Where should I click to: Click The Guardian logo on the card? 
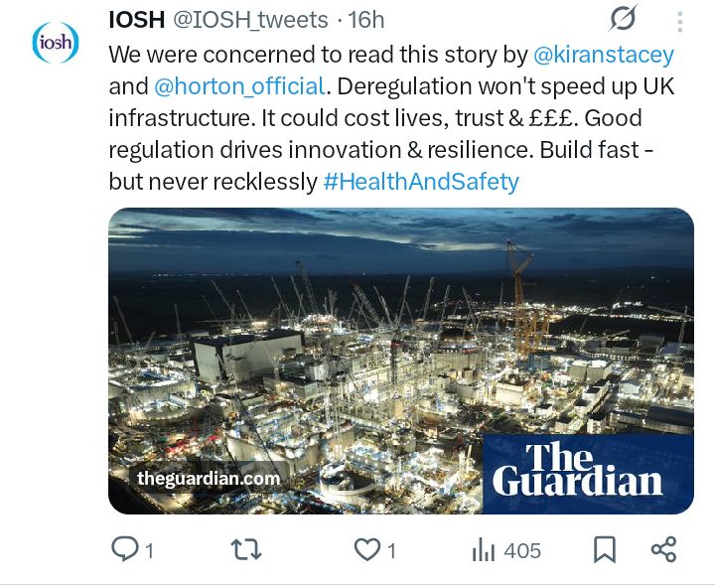pyautogui.click(x=578, y=471)
